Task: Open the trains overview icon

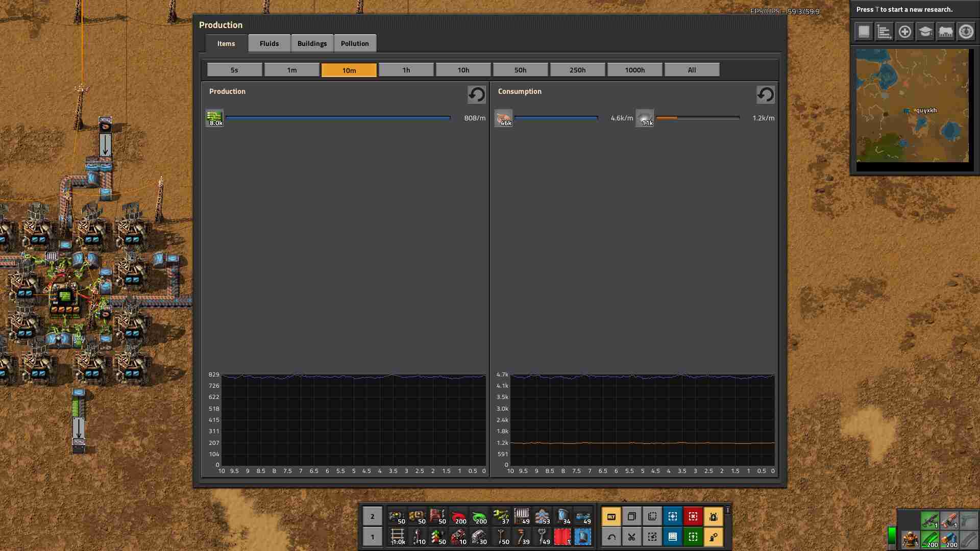Action: coord(945,32)
